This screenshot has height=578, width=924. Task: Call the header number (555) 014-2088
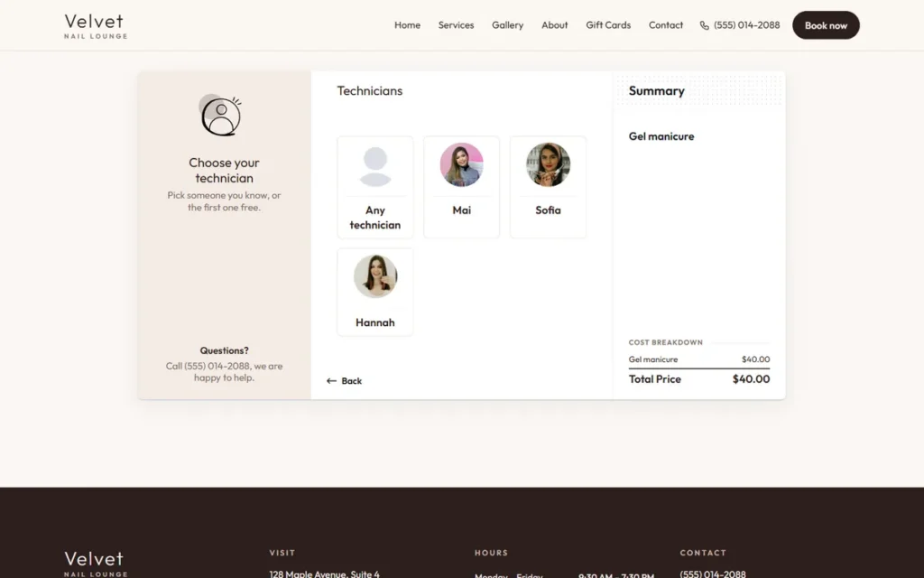click(746, 25)
